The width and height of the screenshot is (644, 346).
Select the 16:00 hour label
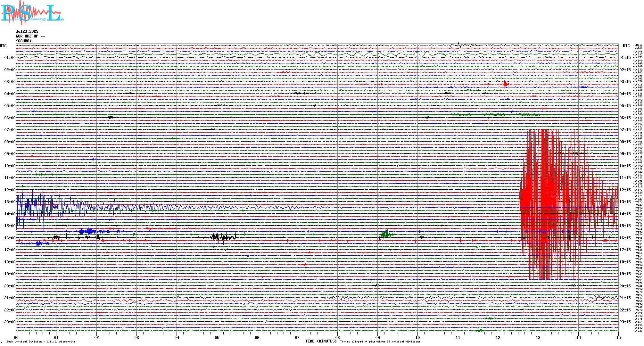[x=10, y=238]
